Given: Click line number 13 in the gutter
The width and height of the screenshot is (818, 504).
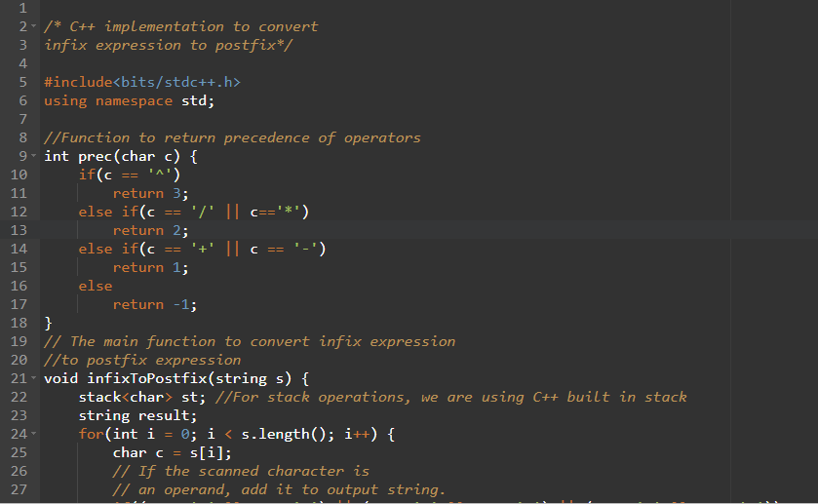Looking at the screenshot, I should coord(19,230).
